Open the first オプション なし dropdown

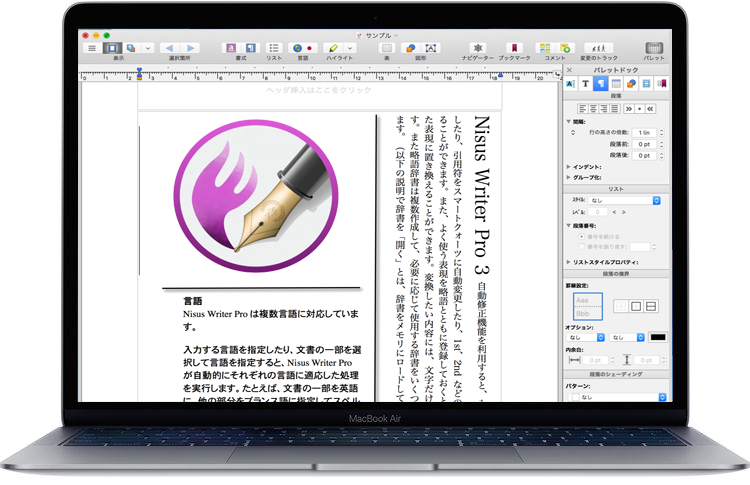(586, 337)
